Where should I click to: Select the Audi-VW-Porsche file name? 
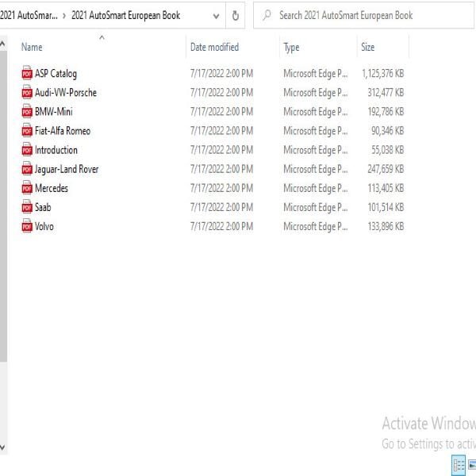coord(66,92)
